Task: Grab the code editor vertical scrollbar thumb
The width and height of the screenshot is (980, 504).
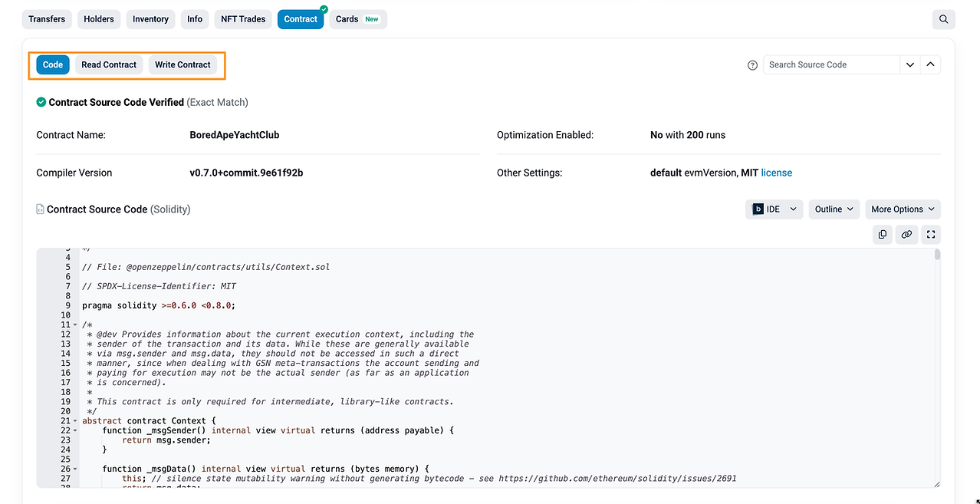Action: (937, 255)
